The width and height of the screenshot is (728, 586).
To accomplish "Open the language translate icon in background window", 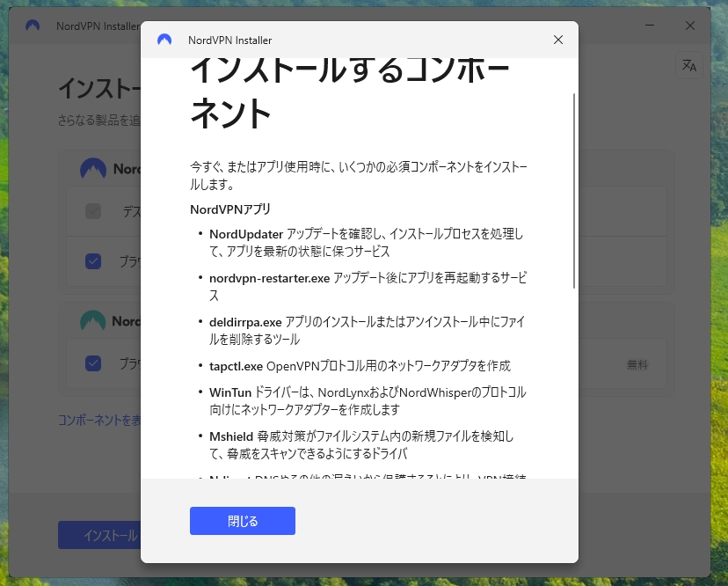I will 689,65.
